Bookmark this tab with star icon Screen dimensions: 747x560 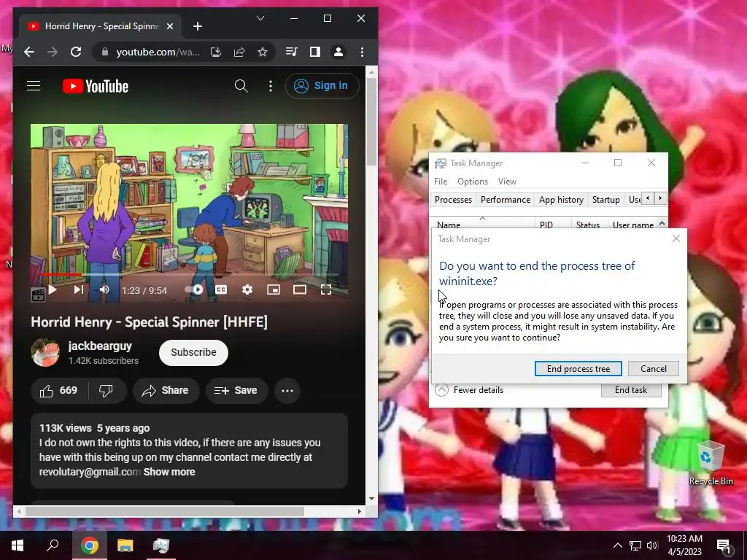[263, 52]
